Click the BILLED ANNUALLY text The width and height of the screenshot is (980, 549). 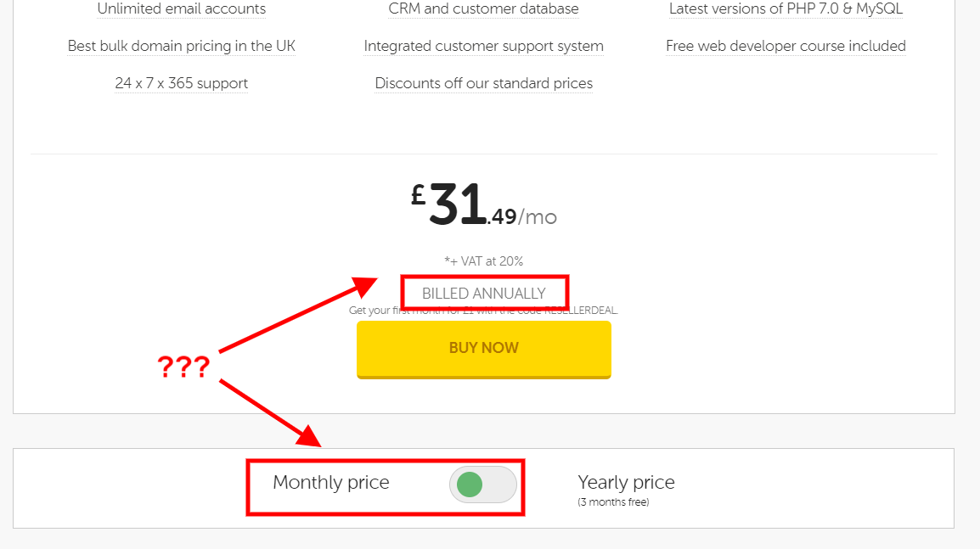[483, 294]
